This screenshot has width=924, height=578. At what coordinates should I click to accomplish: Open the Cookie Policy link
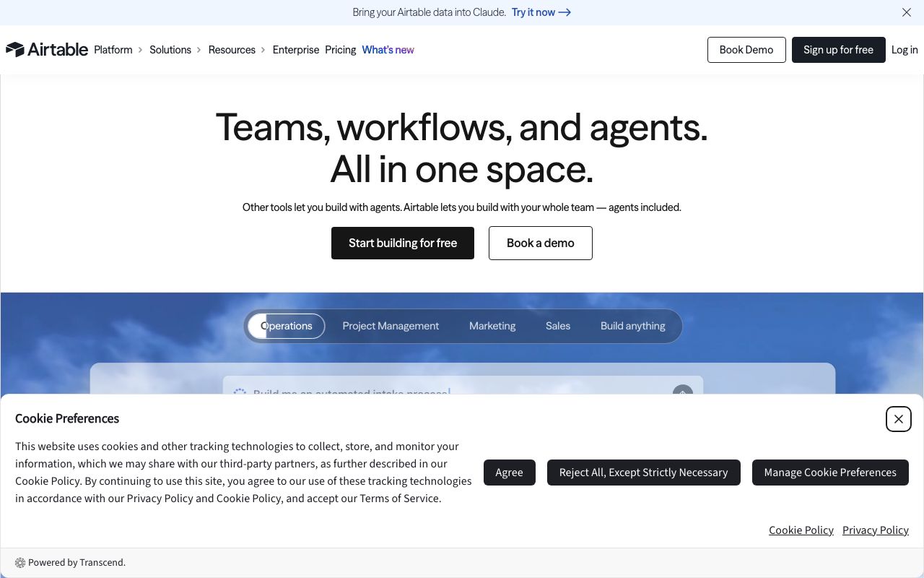(x=801, y=530)
